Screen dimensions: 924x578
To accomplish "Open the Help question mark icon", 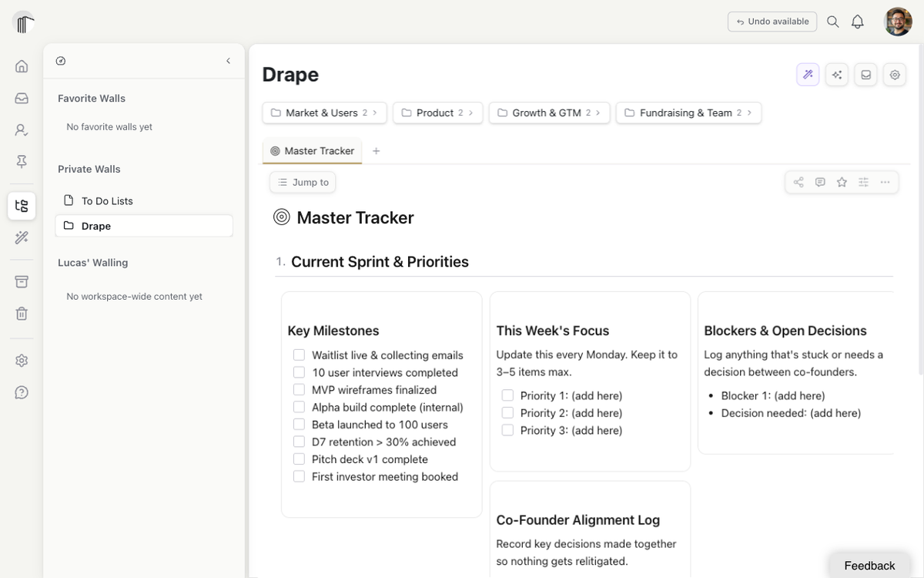I will tap(22, 392).
